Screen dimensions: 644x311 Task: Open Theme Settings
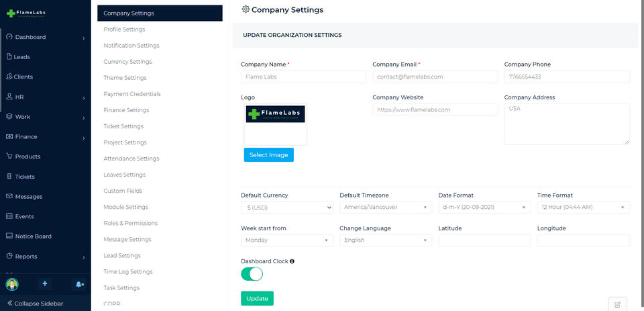pos(125,78)
